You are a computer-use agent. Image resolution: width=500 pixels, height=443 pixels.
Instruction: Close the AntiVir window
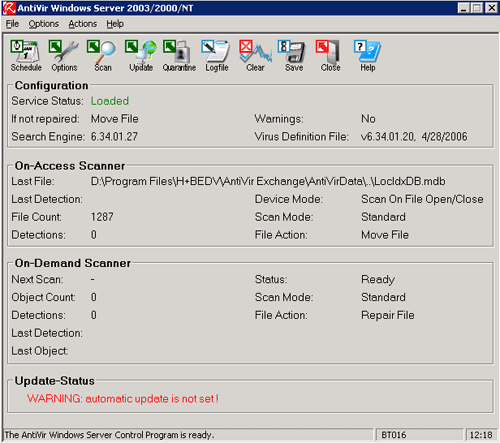pyautogui.click(x=492, y=8)
